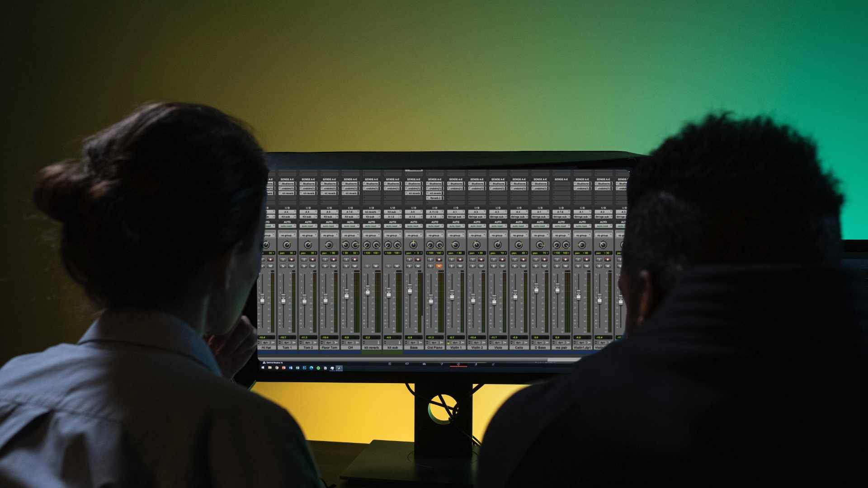Arm record on the Tom 2 track
Image resolution: width=868 pixels, height=488 pixels.
312,259
